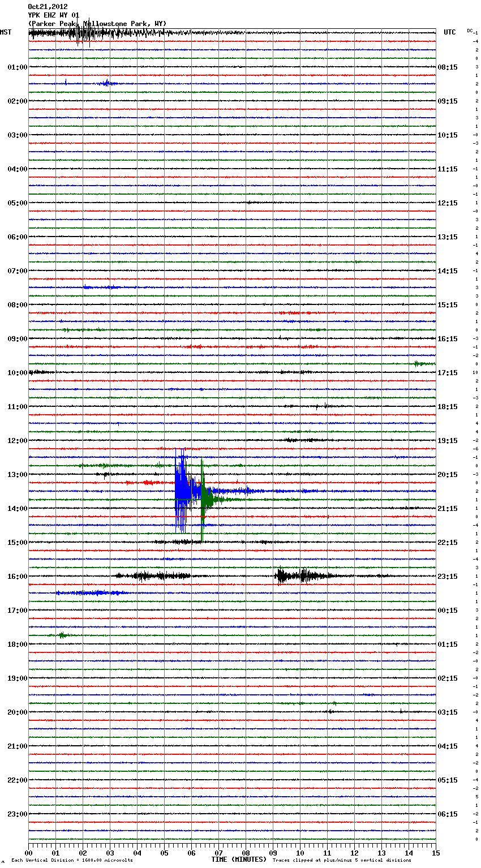Click the 17:15 UTC time label
This screenshot has height=868, width=481.
(448, 373)
